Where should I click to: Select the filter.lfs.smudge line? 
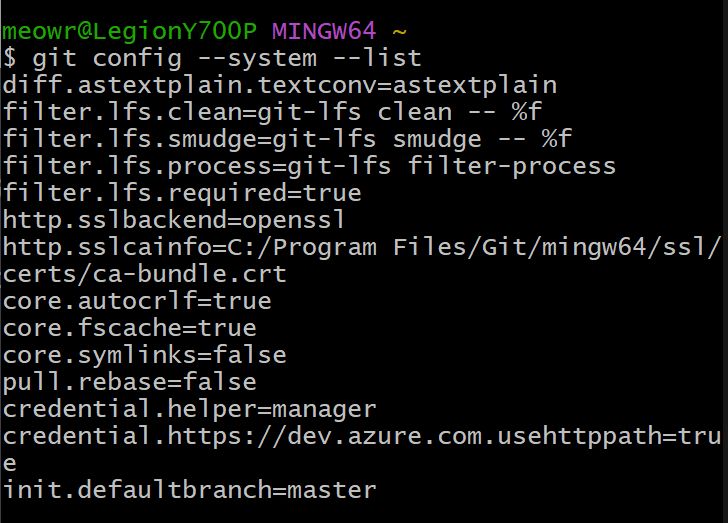[x=287, y=139]
